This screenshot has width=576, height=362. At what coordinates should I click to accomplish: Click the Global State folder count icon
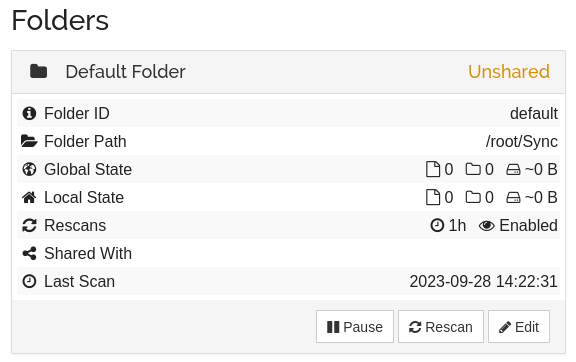coord(473,169)
